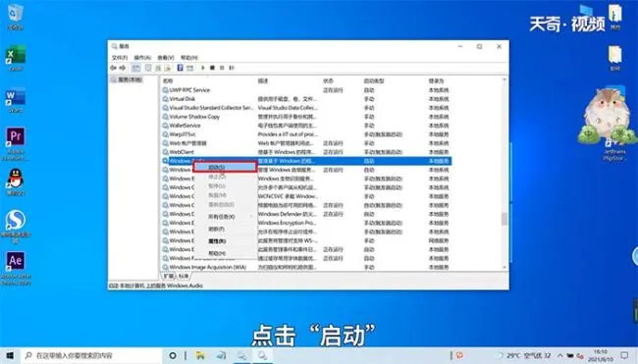Switch to the 标准 tab
638x364 pixels.
pyautogui.click(x=184, y=276)
